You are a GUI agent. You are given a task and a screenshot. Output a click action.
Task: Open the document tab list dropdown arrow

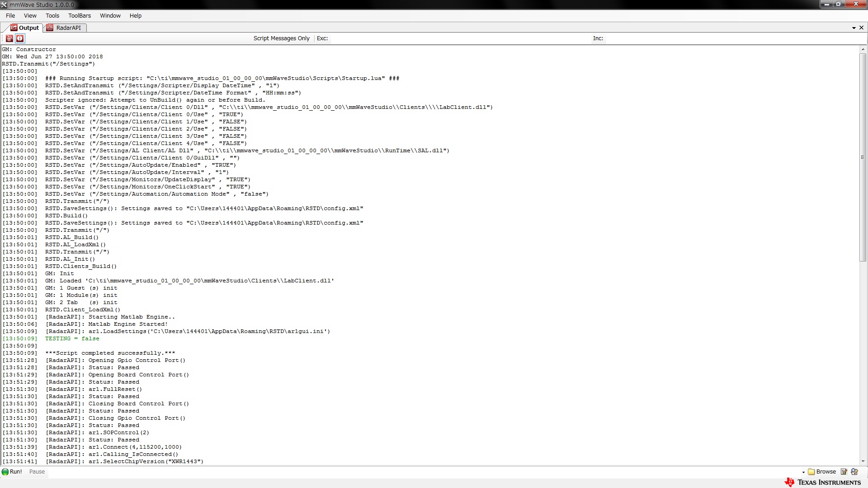pyautogui.click(x=854, y=28)
